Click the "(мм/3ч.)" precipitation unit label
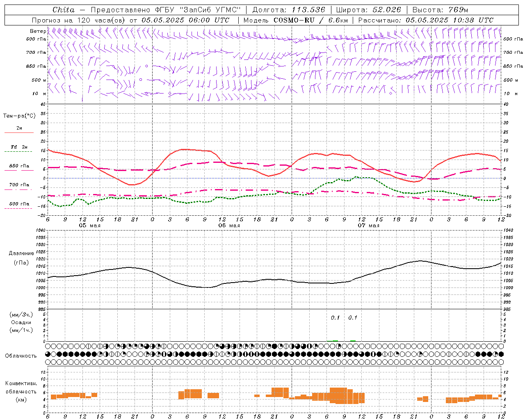The image size is (525, 420). point(21,315)
